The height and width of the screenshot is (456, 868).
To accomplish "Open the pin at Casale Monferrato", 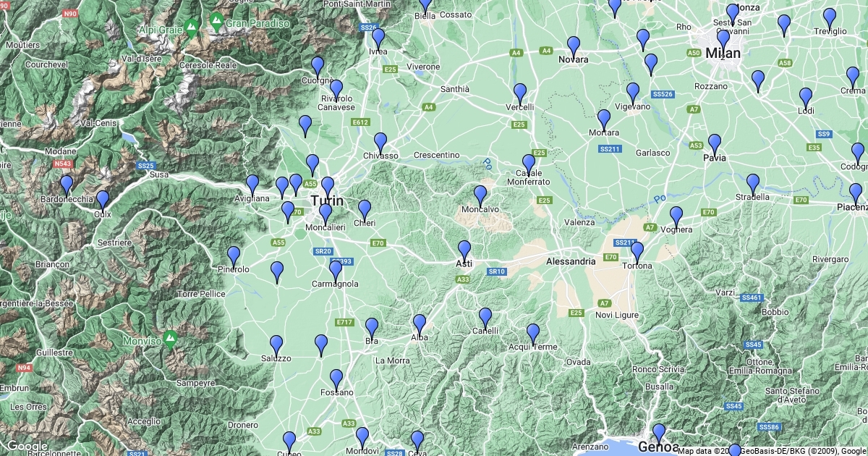I will point(529,166).
